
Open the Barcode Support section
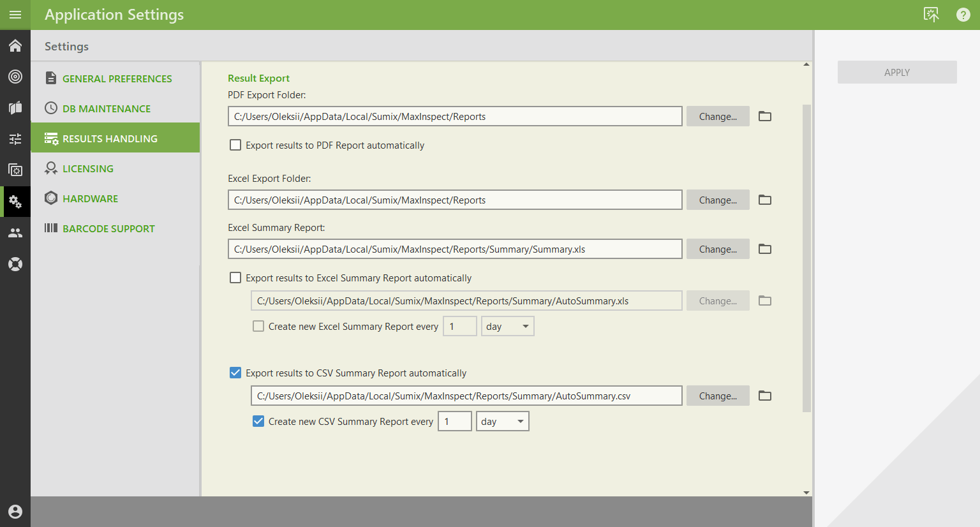(108, 228)
